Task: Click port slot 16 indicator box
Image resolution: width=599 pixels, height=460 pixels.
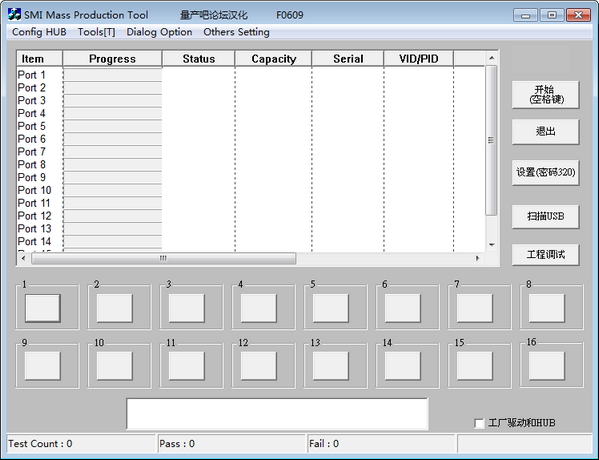Action: pyautogui.click(x=546, y=366)
